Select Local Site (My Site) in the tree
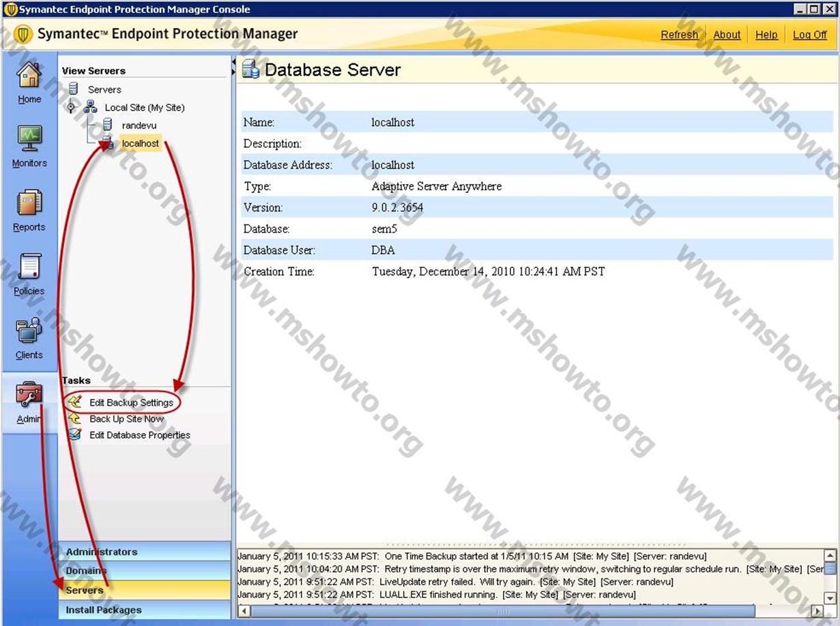This screenshot has width=840, height=626. point(144,108)
